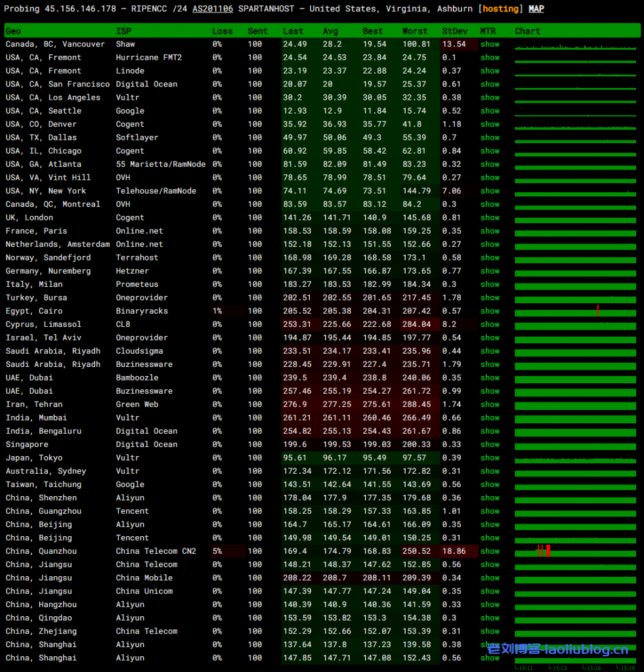Click the AS201106 network link
644x672 pixels.
(213, 9)
